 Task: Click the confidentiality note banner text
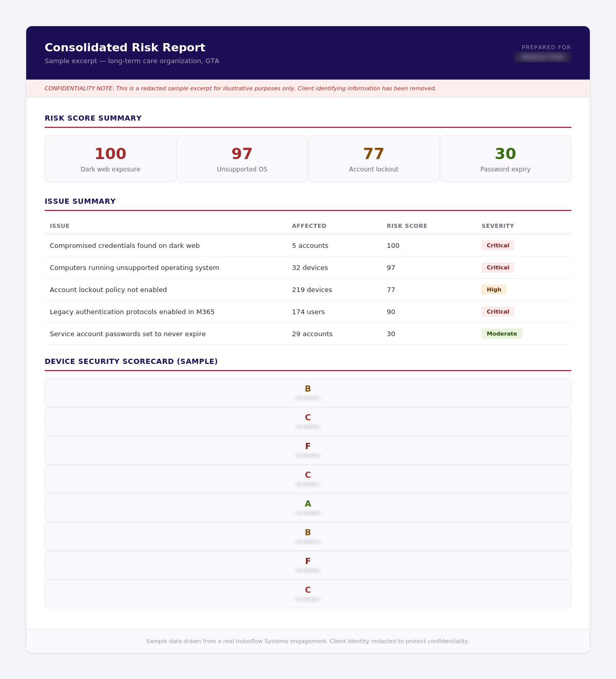[x=240, y=88]
